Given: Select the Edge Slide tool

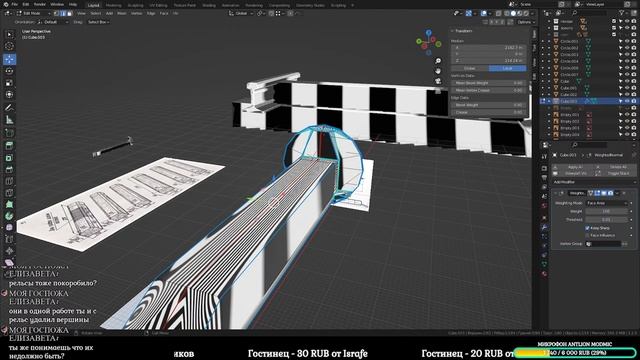Looking at the screenshot, I should pos(9,239).
